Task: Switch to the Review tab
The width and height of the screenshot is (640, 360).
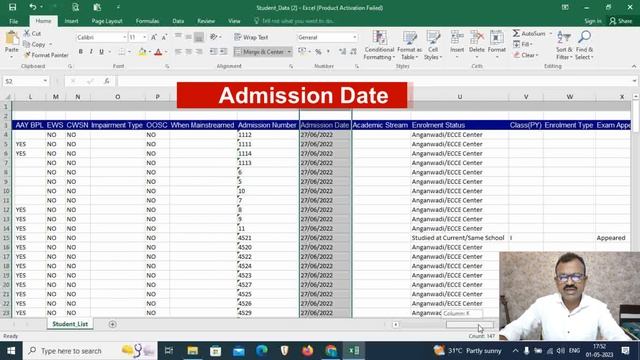Action: click(206, 21)
